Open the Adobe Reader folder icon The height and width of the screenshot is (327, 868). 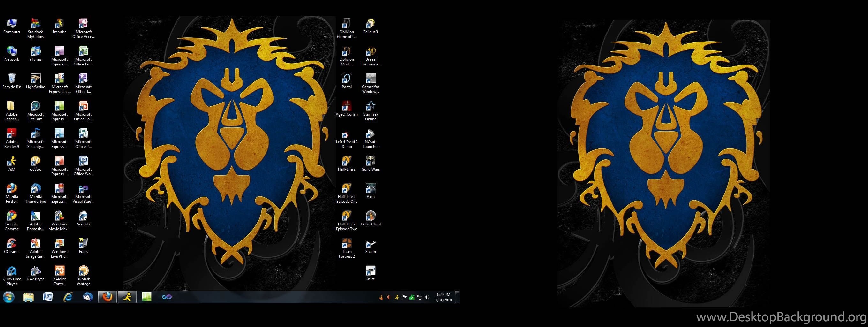pos(12,111)
